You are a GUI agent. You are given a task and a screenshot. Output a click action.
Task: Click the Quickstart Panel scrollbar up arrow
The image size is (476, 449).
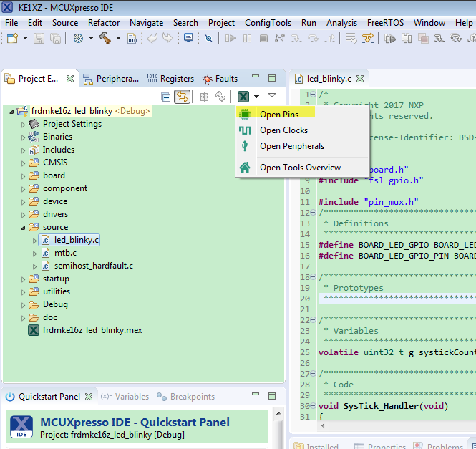coord(278,413)
